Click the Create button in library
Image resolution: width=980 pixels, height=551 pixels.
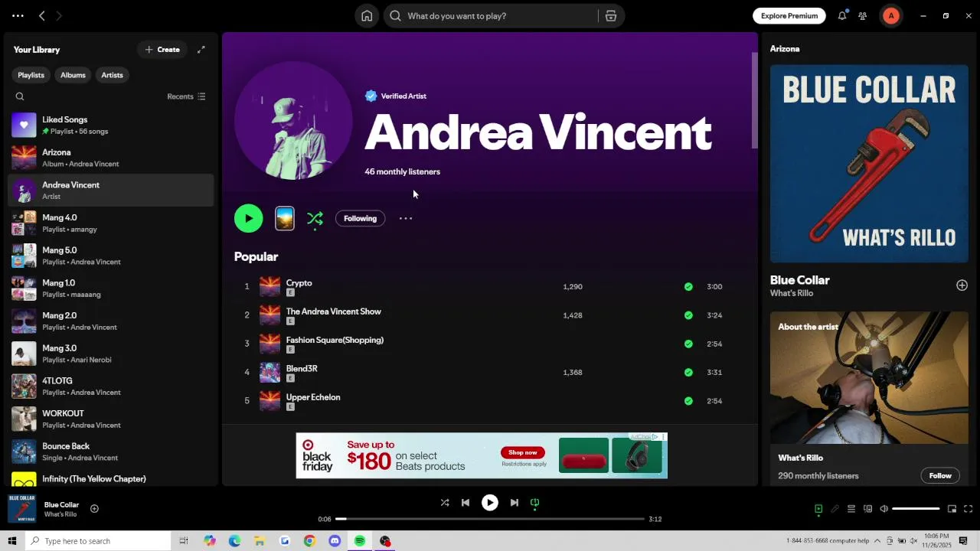click(x=162, y=50)
